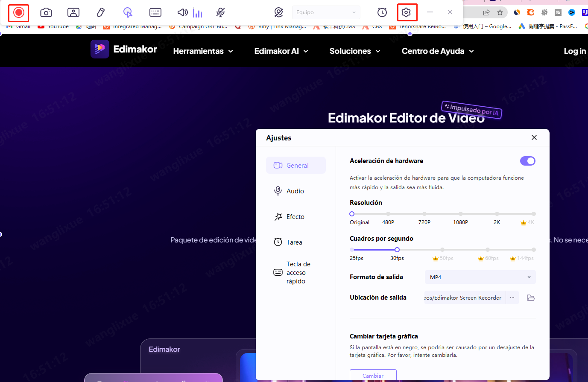
Task: Click the speaker system audio icon
Action: [x=183, y=13]
